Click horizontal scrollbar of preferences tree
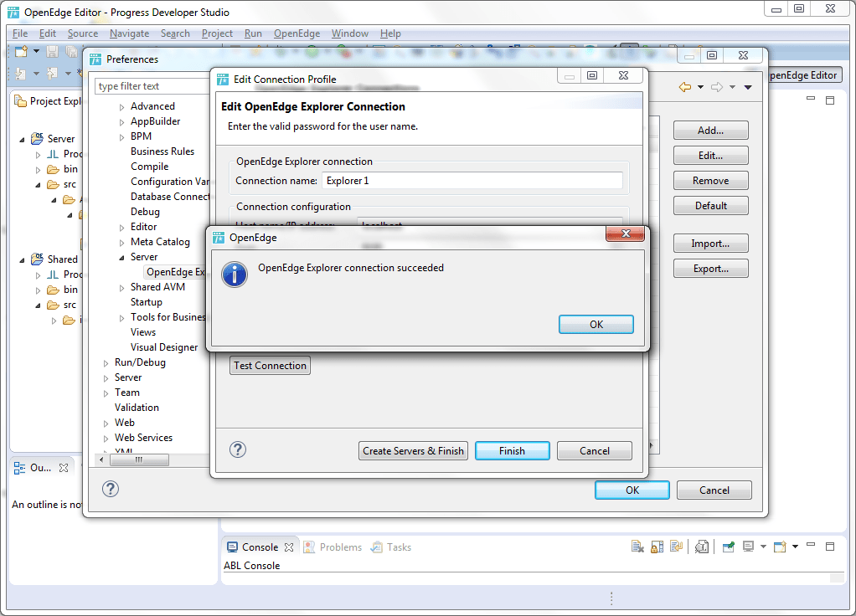Viewport: 856px width, 616px height. tap(139, 460)
